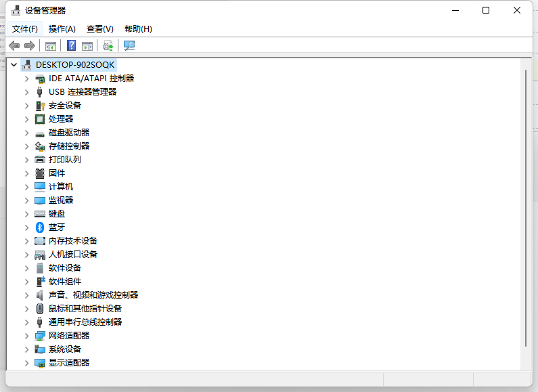Screen dimensions: 538x392
Task: Expand the 内存技术设备 category
Action: [27, 241]
